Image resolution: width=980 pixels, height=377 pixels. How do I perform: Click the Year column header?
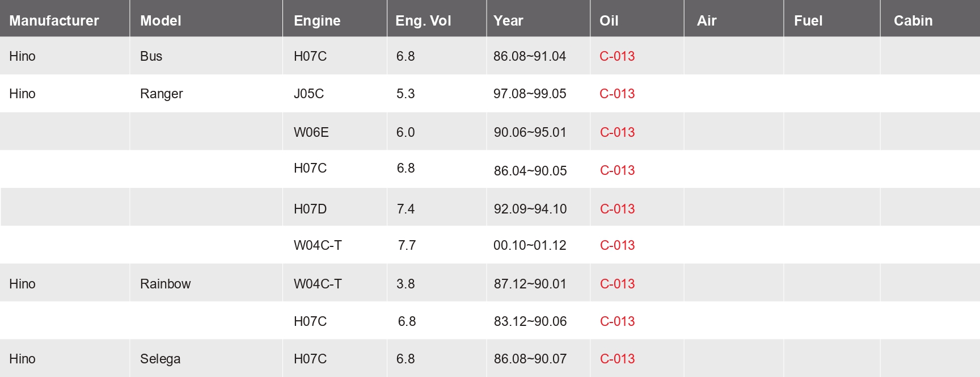coord(508,21)
